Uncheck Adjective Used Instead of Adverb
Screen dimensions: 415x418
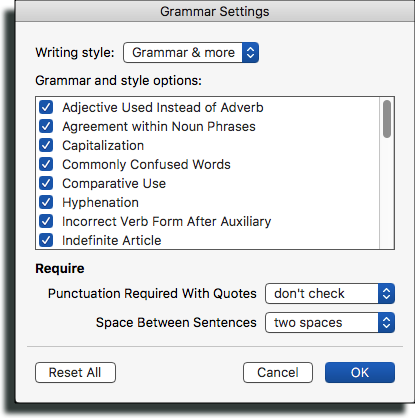pos(46,107)
